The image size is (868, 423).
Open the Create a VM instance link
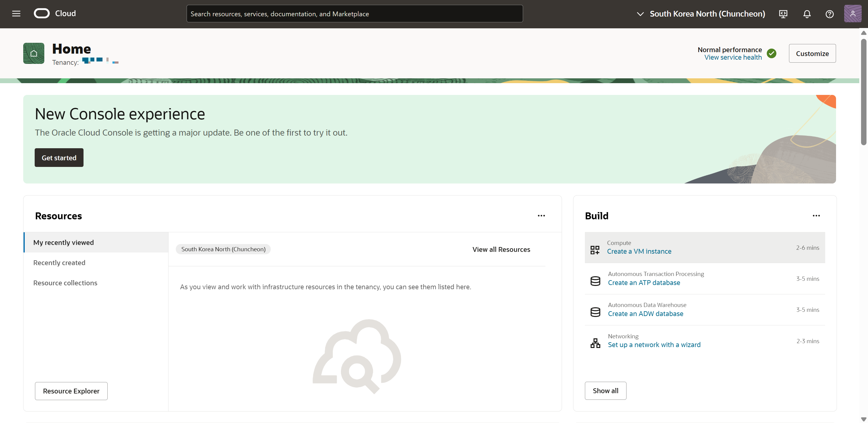pos(639,251)
